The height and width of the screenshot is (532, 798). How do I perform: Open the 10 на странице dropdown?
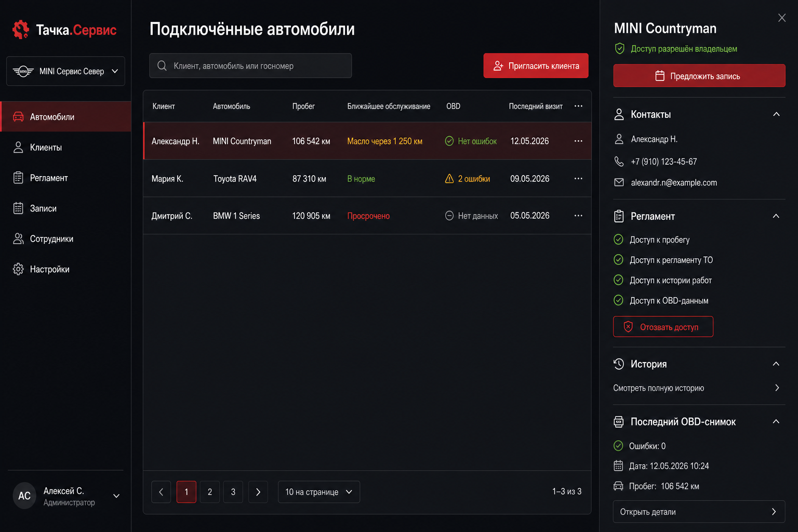tap(319, 492)
